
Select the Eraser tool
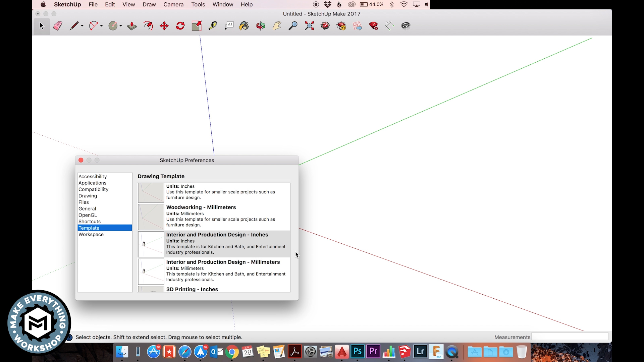coord(58,26)
